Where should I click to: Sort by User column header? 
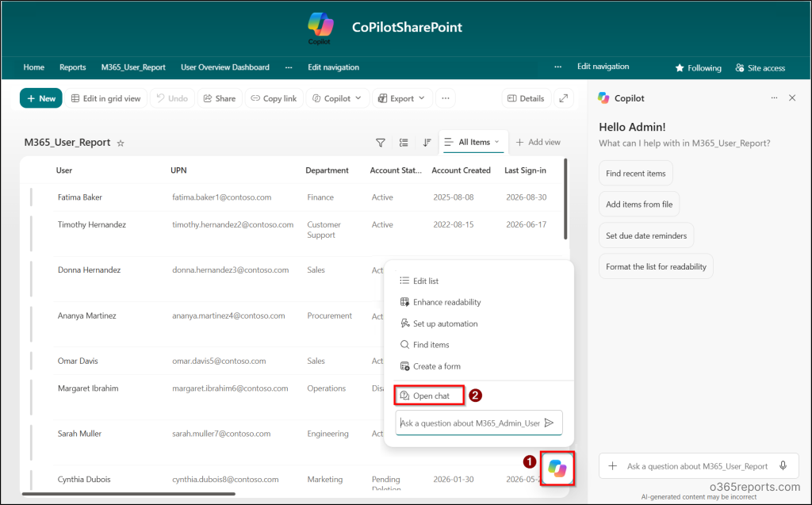pyautogui.click(x=63, y=170)
